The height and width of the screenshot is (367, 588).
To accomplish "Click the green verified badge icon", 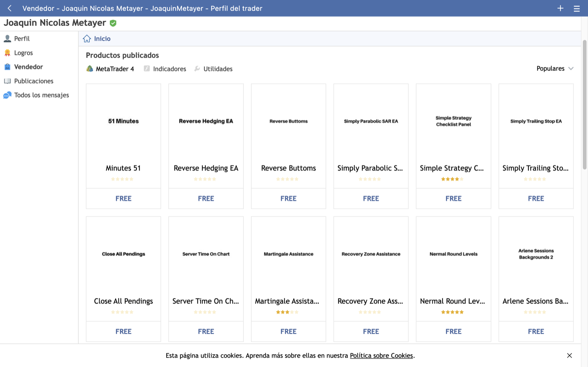I will click(113, 23).
